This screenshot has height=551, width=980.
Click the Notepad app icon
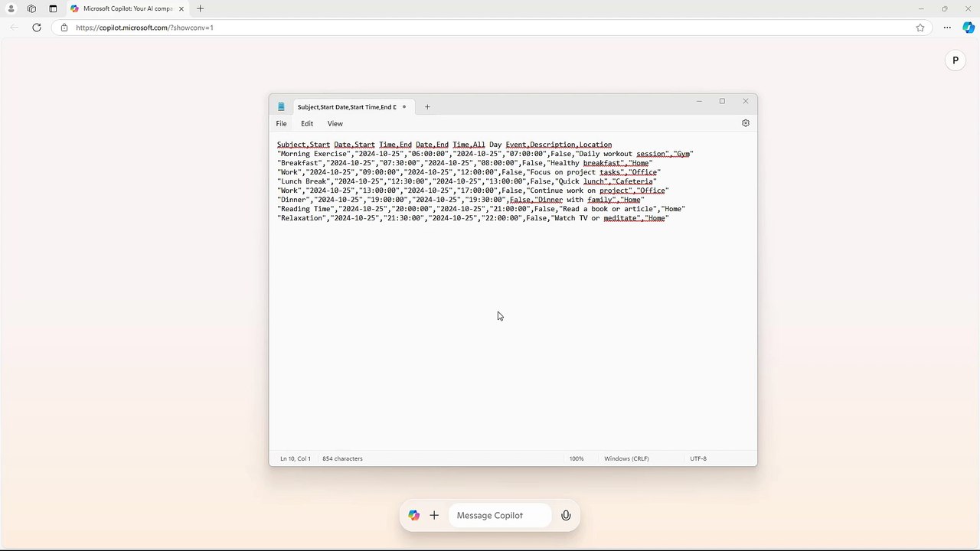(x=281, y=107)
